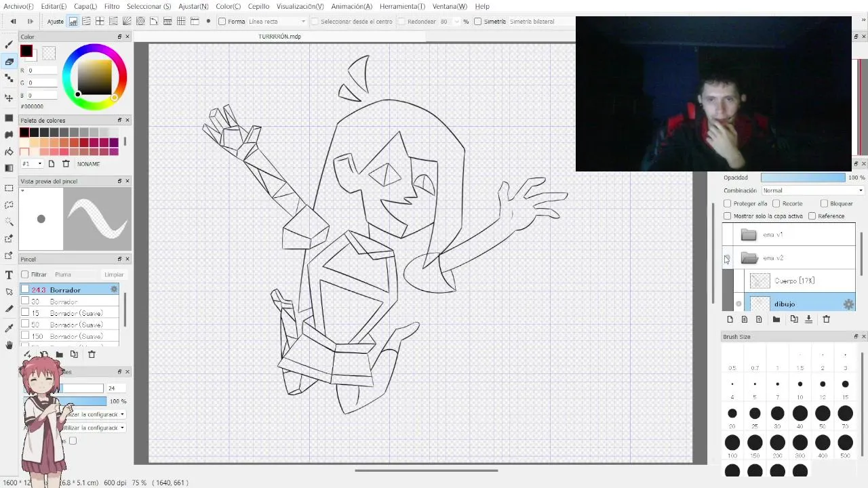Select the rectangular Selection tool
This screenshot has height=488, width=868.
point(9,188)
